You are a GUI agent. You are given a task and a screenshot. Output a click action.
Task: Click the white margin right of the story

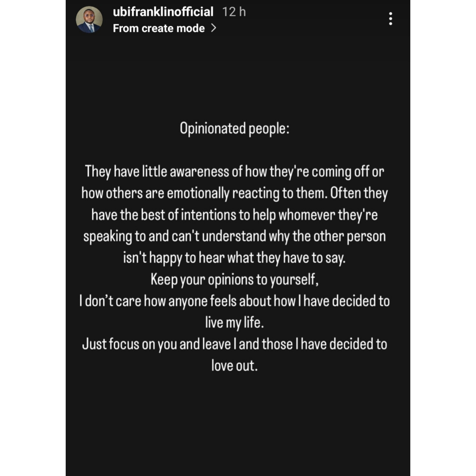pos(443,238)
